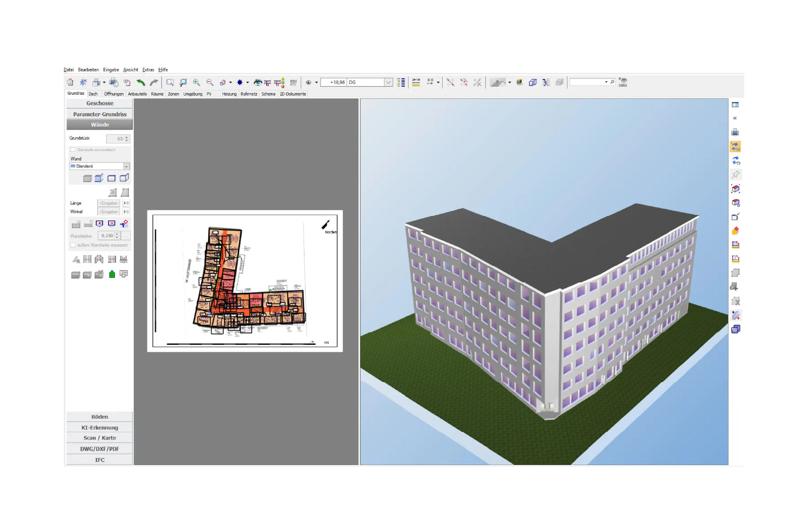Click the floor plan drawing thumbnail
The height and width of the screenshot is (532, 808).
[x=245, y=281]
